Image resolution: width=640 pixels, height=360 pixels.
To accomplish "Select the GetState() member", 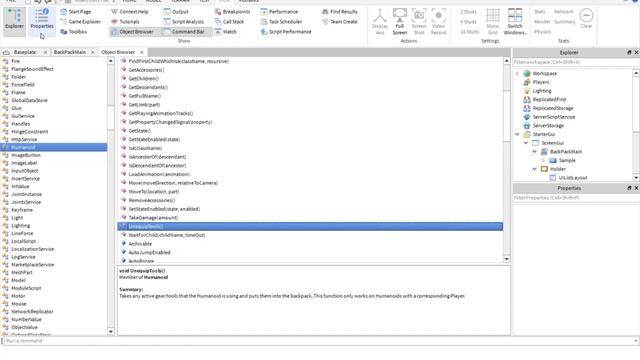I will click(x=140, y=131).
